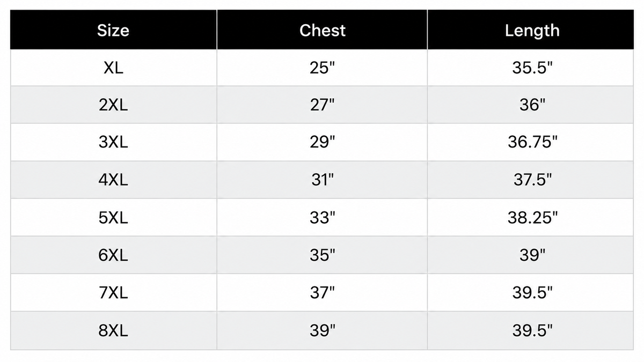
Task: Click the 25" chest measurement
Action: click(x=322, y=68)
